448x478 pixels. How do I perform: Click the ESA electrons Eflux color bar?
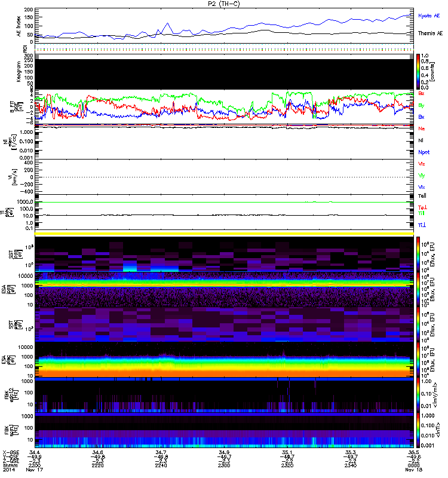pos(418,360)
